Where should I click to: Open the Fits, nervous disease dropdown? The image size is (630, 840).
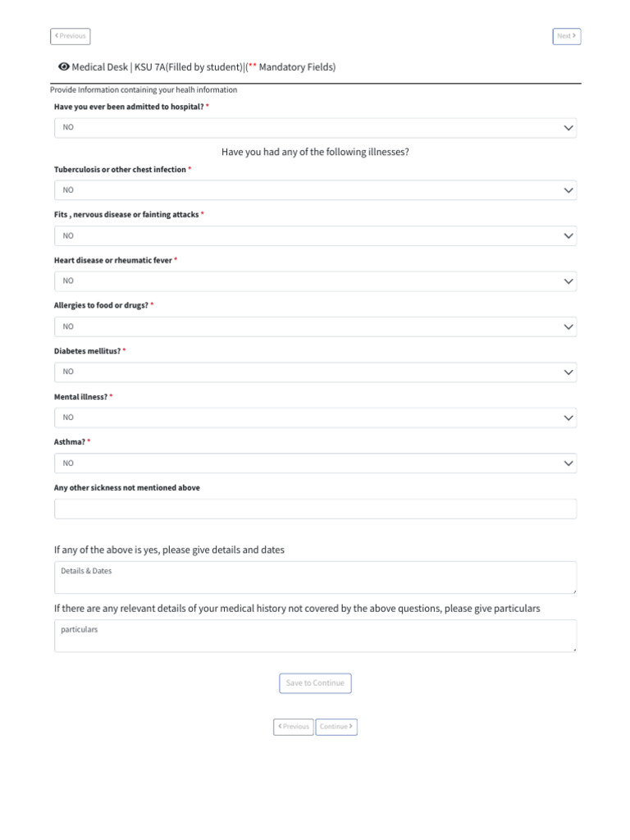click(315, 236)
